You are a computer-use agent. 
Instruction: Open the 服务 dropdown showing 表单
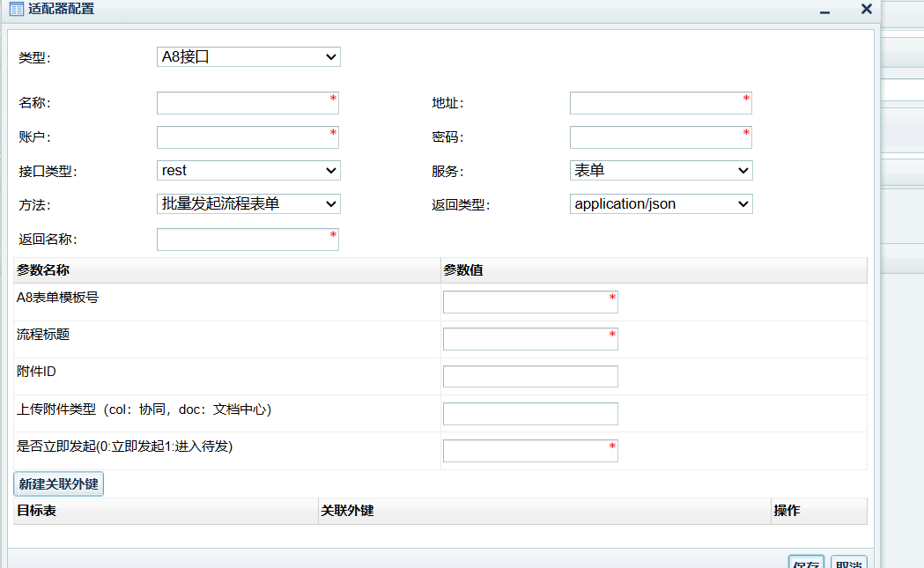pyautogui.click(x=661, y=171)
